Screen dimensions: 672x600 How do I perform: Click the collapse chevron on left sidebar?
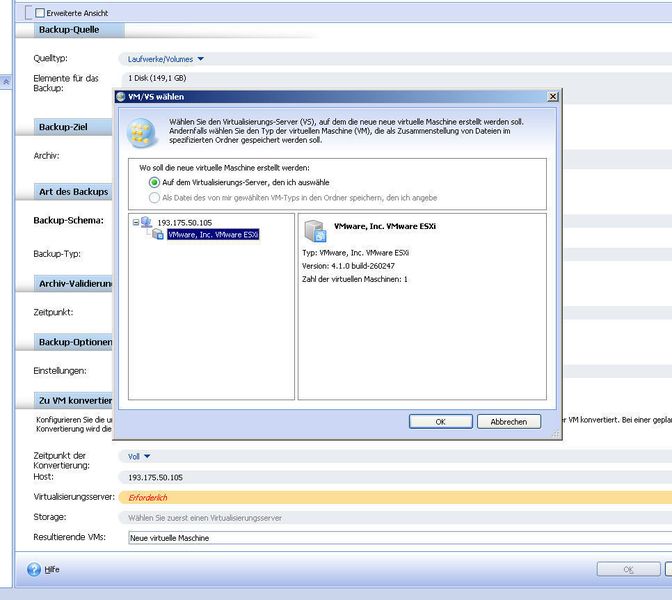[x=6, y=81]
